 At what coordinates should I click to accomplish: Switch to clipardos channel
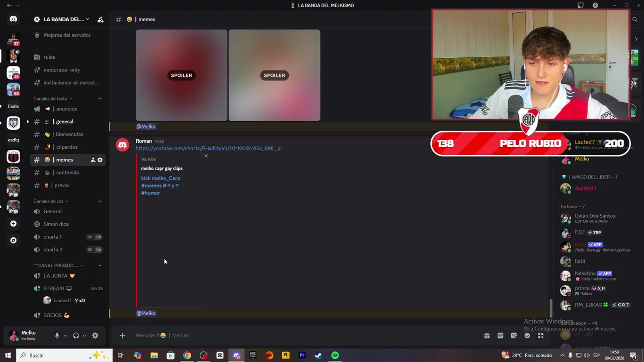click(x=67, y=147)
